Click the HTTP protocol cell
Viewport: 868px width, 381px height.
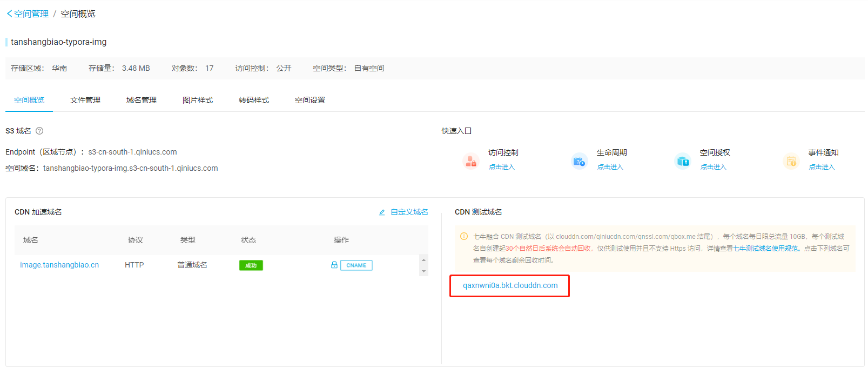coord(134,265)
